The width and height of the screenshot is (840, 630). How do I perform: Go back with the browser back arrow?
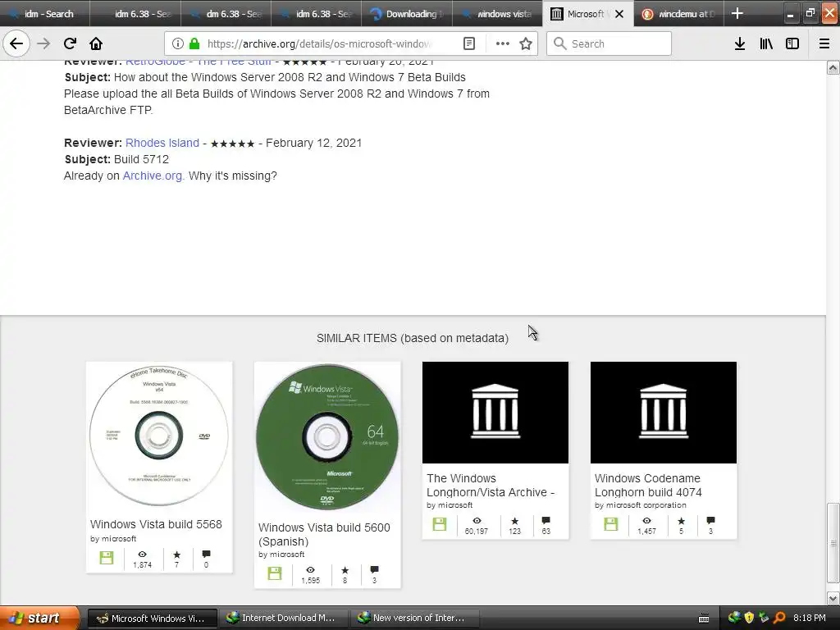(16, 43)
